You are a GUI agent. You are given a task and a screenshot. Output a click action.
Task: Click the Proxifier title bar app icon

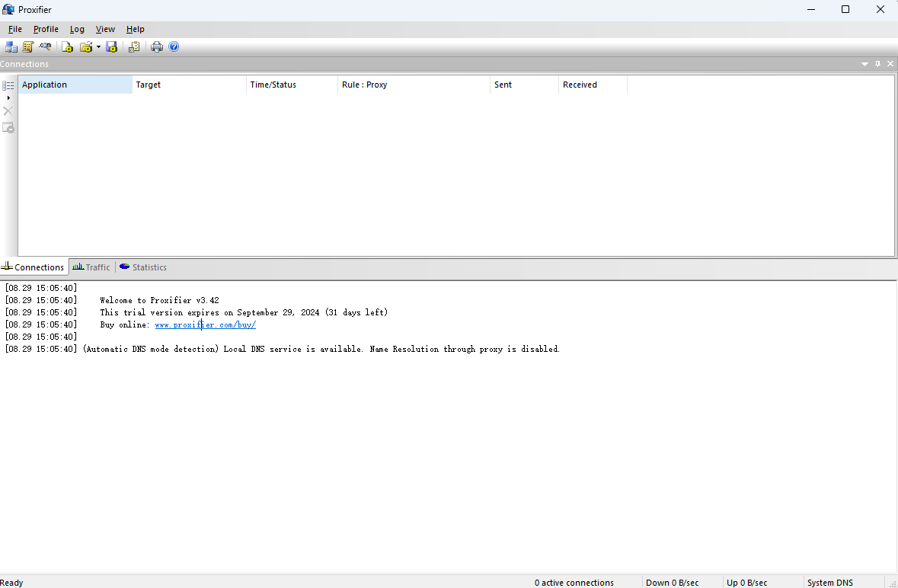coord(8,9)
